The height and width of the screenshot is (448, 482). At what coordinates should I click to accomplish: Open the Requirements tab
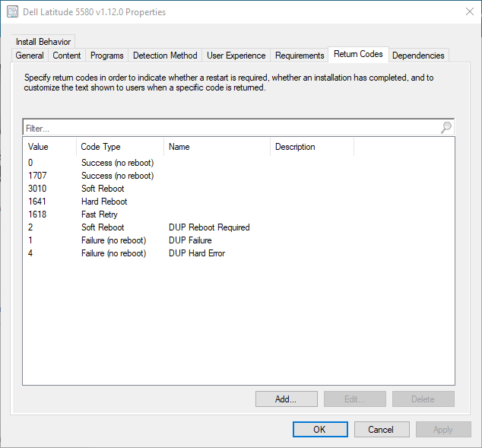click(300, 56)
